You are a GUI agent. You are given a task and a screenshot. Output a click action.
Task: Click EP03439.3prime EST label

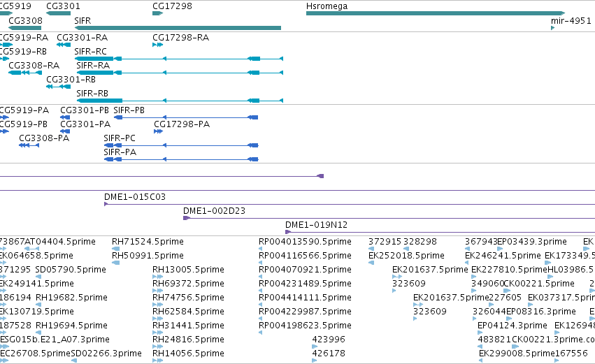(x=532, y=242)
